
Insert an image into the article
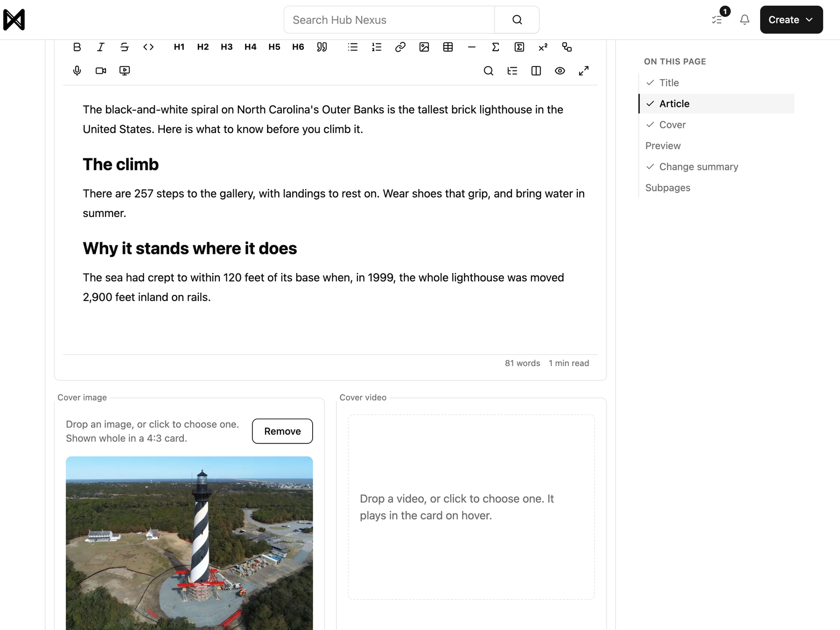pyautogui.click(x=424, y=47)
